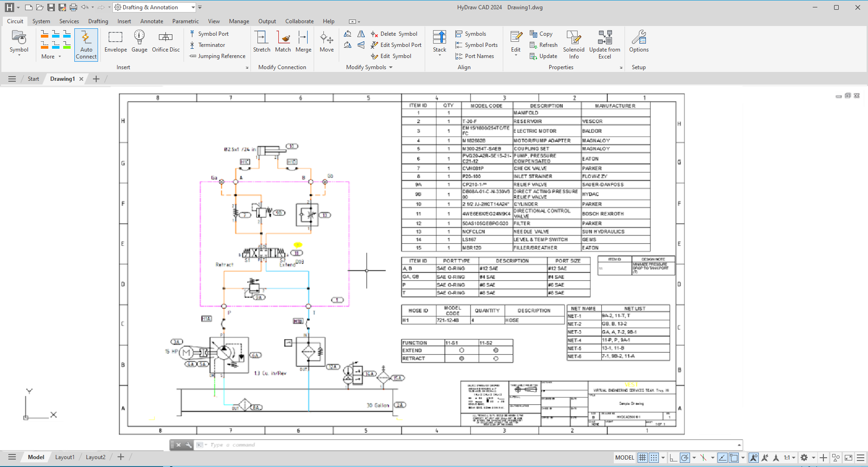Insert an Envelope outline
The width and height of the screenshot is (868, 467).
tap(115, 42)
